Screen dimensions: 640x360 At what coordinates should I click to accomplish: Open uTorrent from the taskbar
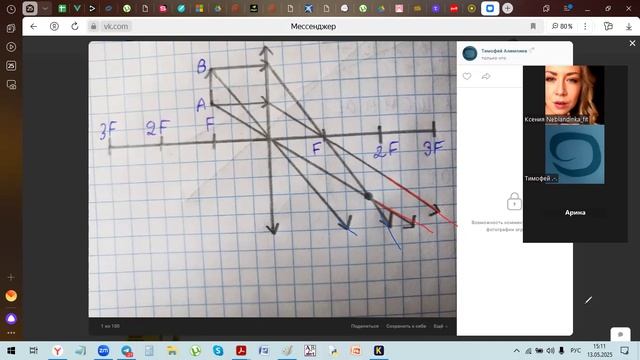(x=195, y=351)
